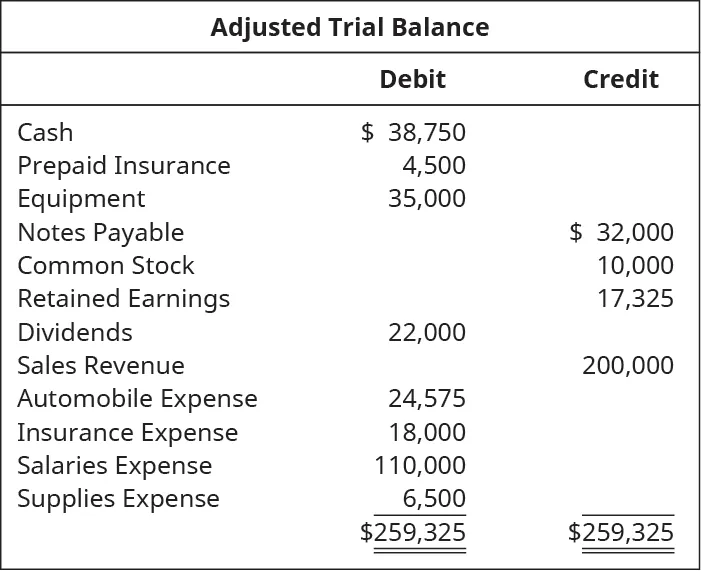701x571 pixels.
Task: Click the Notes Payable account name
Action: tap(101, 233)
